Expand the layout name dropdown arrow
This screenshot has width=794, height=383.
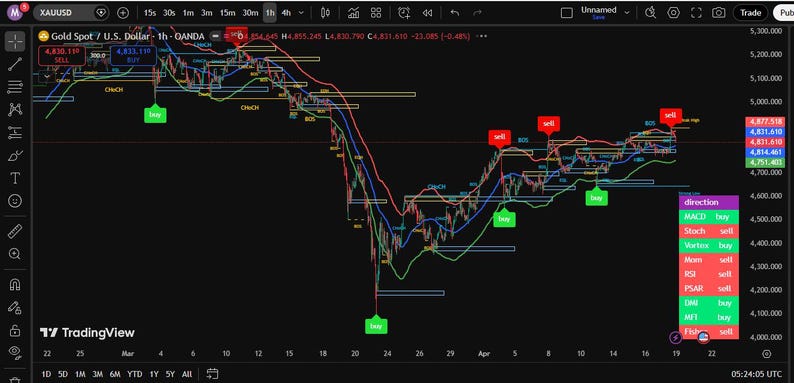coord(627,13)
